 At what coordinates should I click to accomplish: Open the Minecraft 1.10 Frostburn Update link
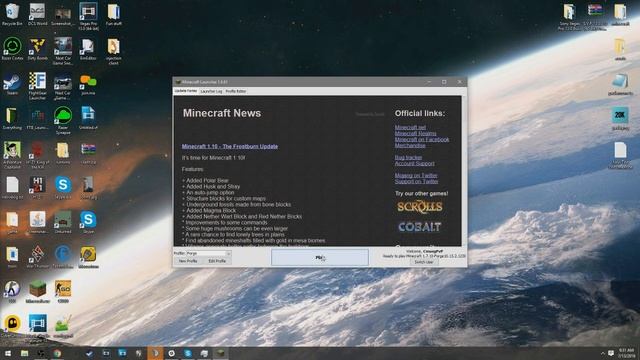click(230, 146)
